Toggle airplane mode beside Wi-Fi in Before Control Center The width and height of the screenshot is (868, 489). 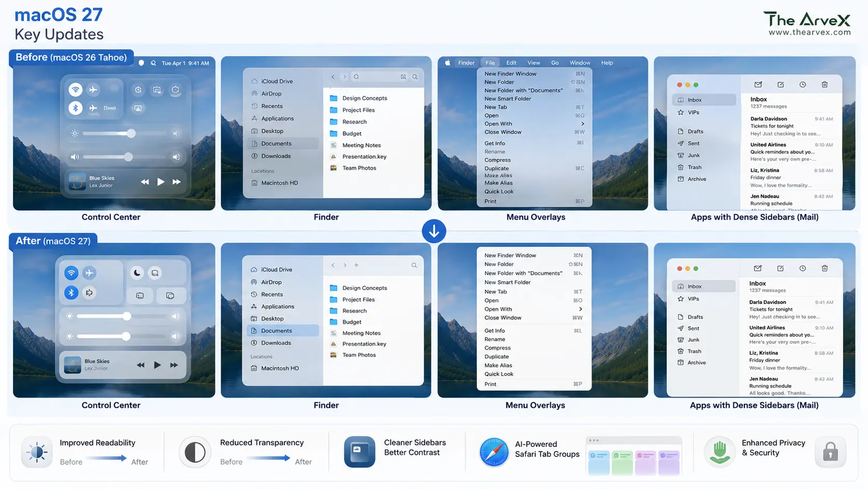(x=93, y=90)
